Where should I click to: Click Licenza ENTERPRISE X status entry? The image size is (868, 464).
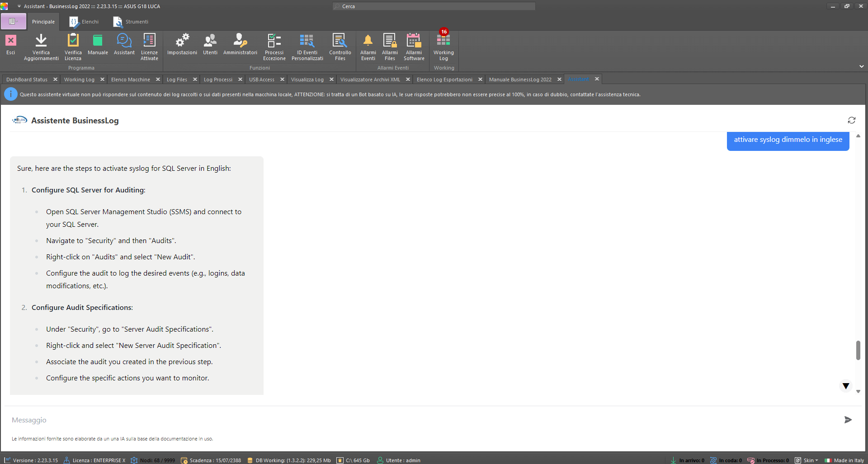94,460
